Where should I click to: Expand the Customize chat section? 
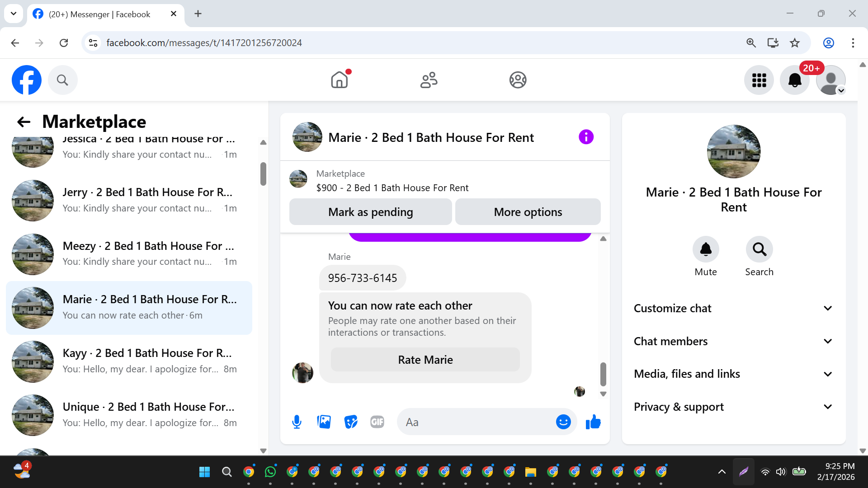pyautogui.click(x=733, y=309)
